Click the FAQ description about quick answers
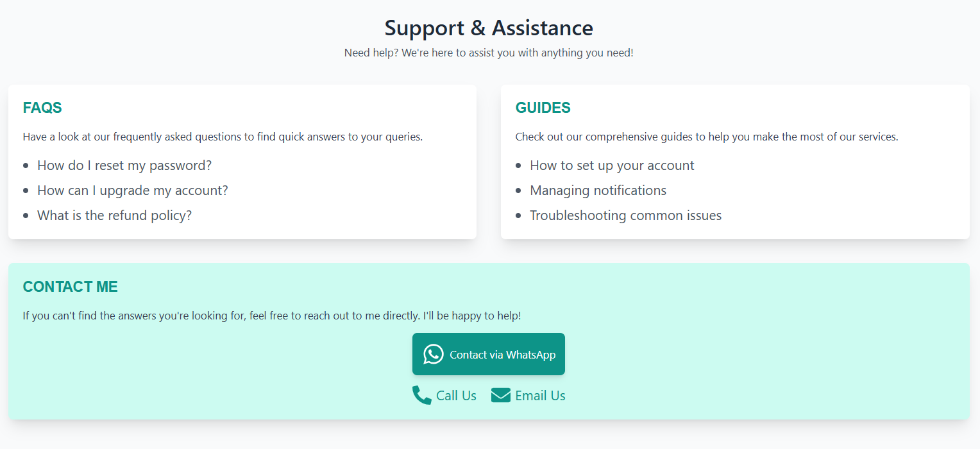980x449 pixels. [223, 137]
